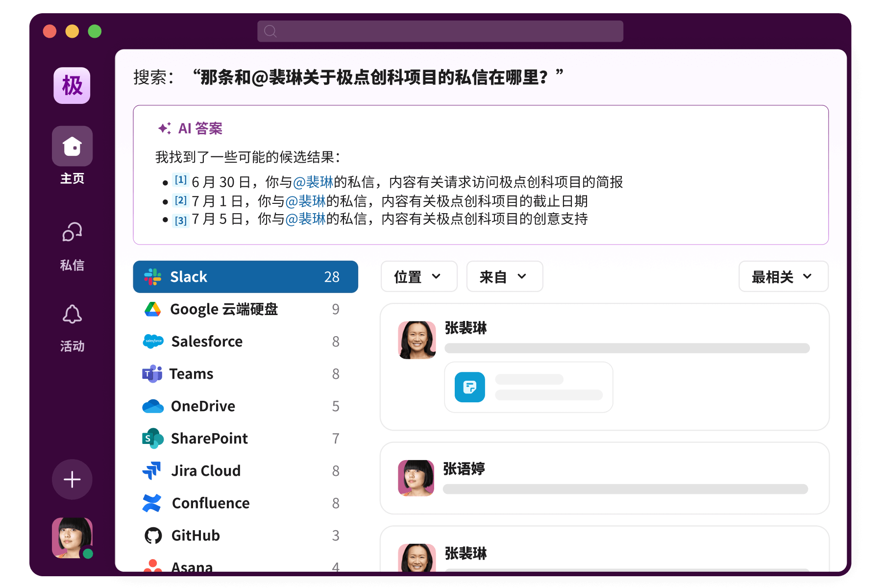This screenshot has width=882, height=588.
Task: Click the yellow minimize window button
Action: (72, 31)
